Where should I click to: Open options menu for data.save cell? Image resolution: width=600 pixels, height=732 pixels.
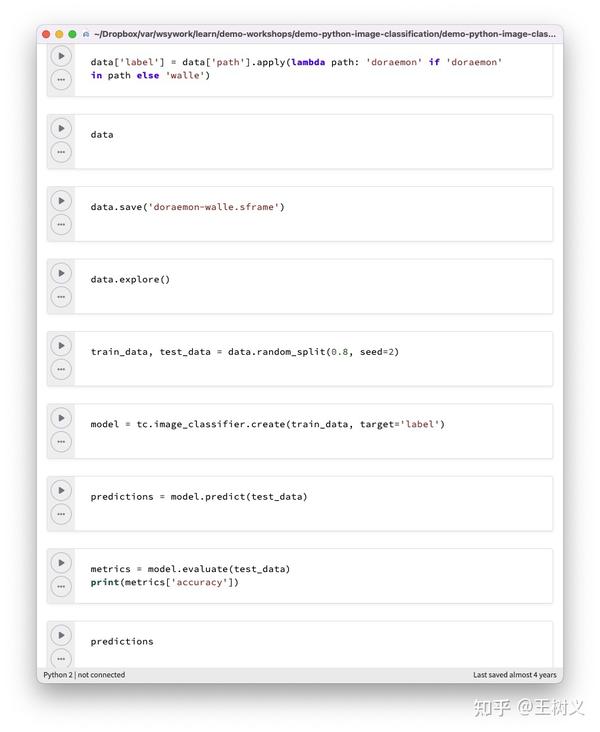pyautogui.click(x=61, y=225)
